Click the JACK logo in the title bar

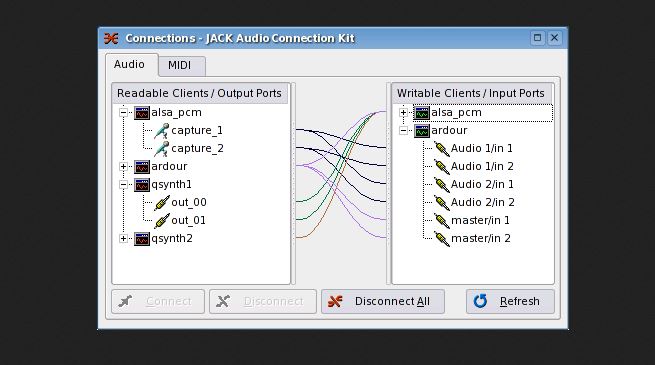click(x=111, y=38)
